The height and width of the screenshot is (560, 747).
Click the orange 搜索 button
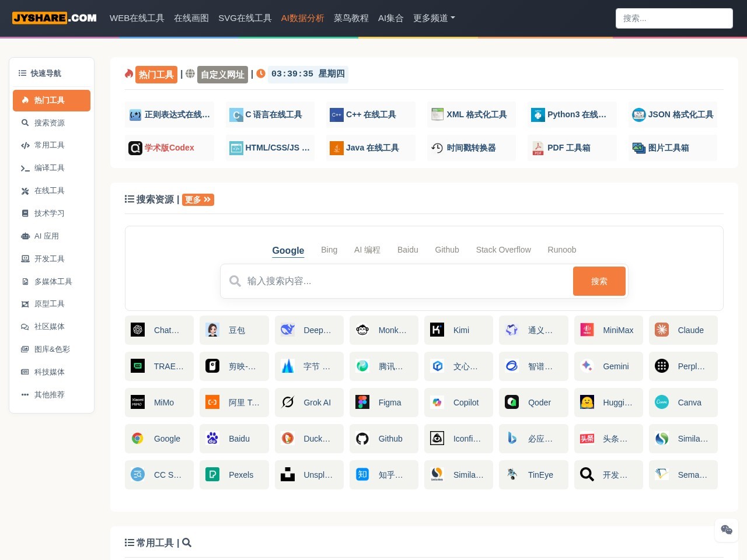(599, 281)
